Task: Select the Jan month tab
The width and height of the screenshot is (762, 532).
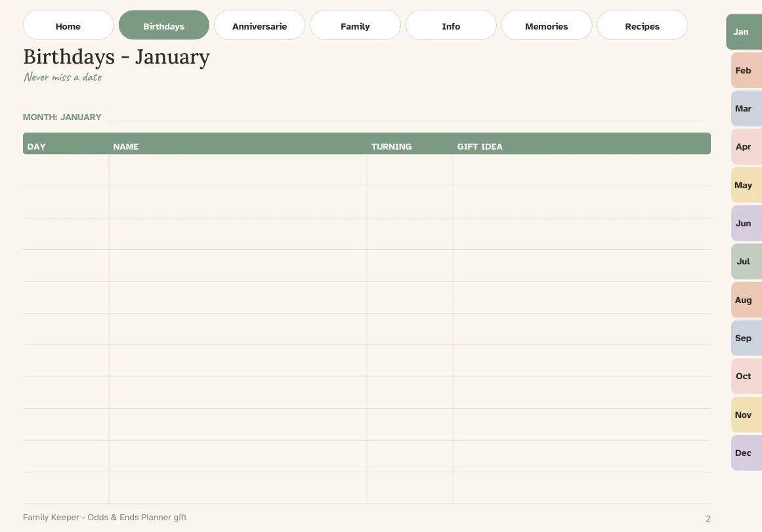Action: pyautogui.click(x=744, y=32)
